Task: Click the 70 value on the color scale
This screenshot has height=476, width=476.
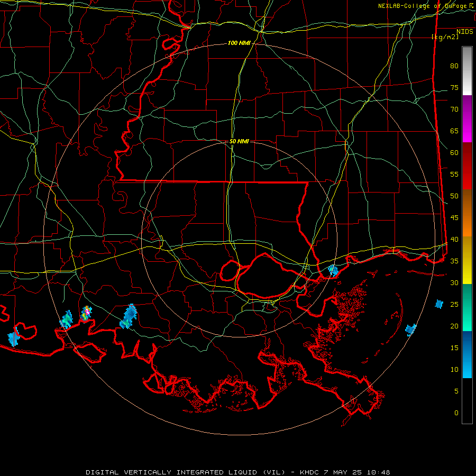Action: pos(454,109)
